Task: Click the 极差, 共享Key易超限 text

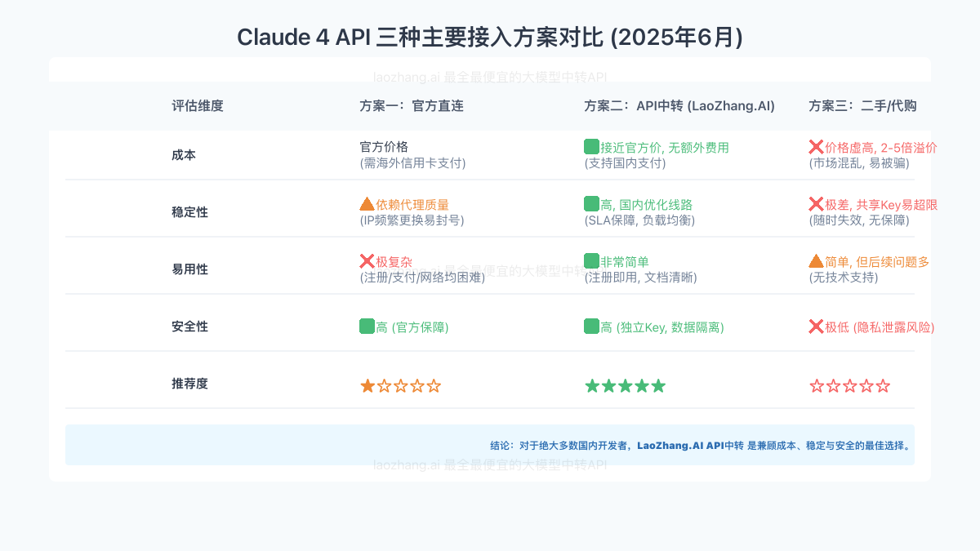Action: pyautogui.click(x=881, y=205)
